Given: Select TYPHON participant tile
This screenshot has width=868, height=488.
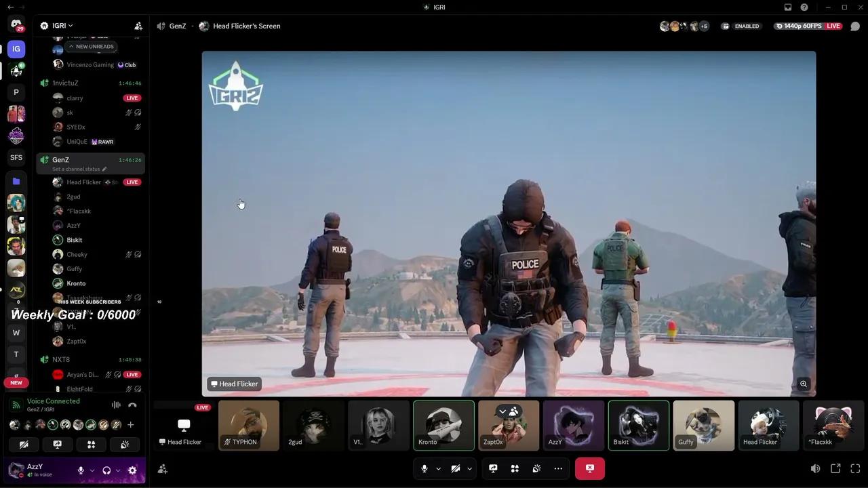Looking at the screenshot, I should pos(249,426).
